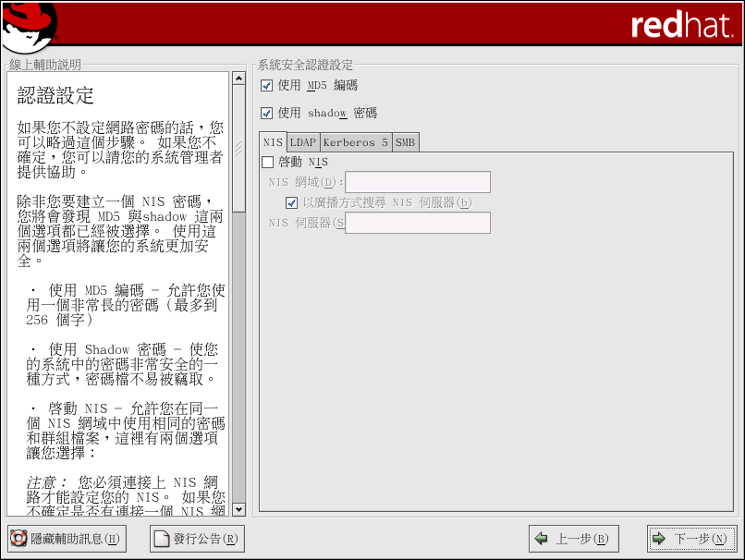Click the lifebuoy icon for 隱藏輔助訊息

[x=18, y=539]
